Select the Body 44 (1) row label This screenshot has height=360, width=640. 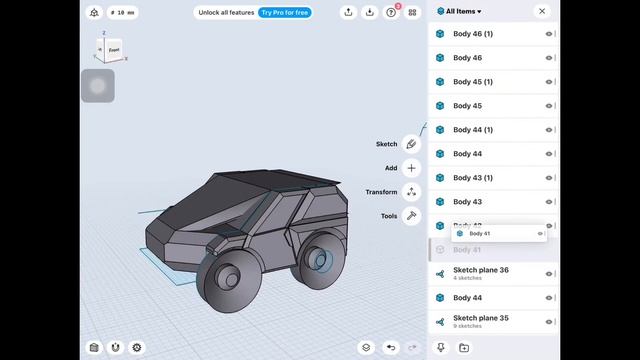(x=473, y=130)
